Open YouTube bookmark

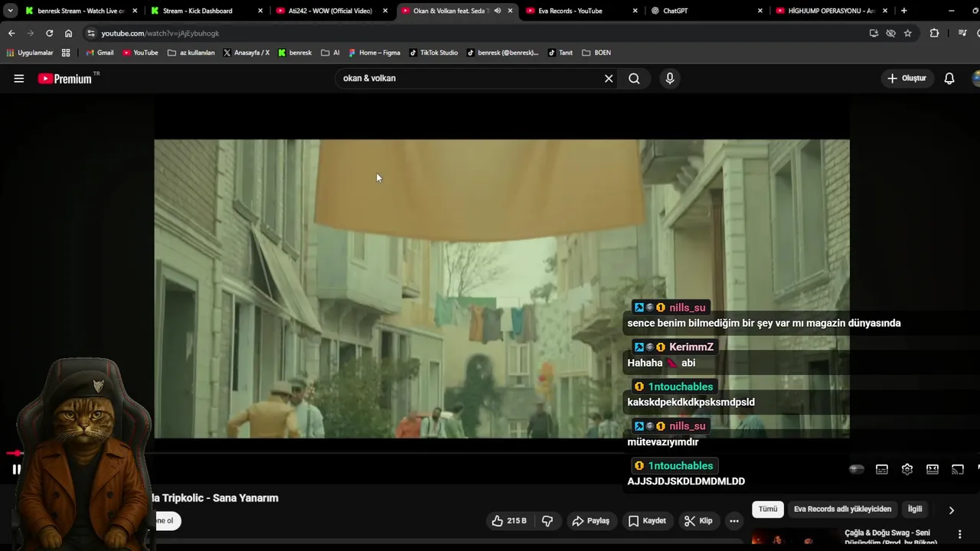(x=140, y=53)
